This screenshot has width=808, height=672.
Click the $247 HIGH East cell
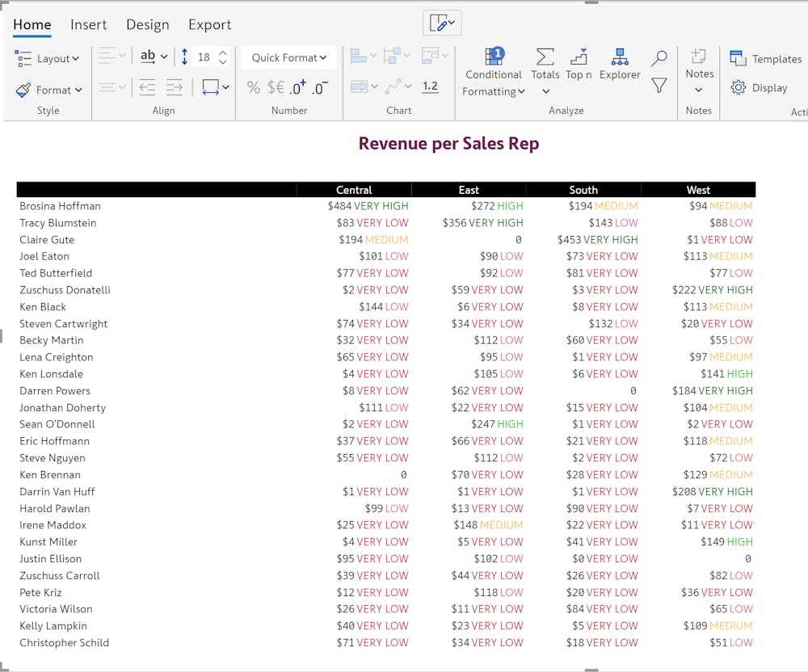497,424
